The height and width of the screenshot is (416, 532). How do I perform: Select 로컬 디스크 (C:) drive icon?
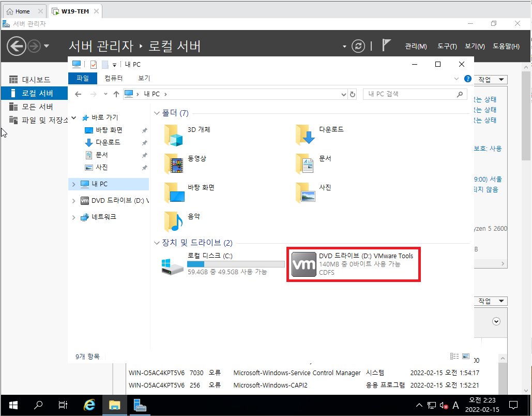172,266
